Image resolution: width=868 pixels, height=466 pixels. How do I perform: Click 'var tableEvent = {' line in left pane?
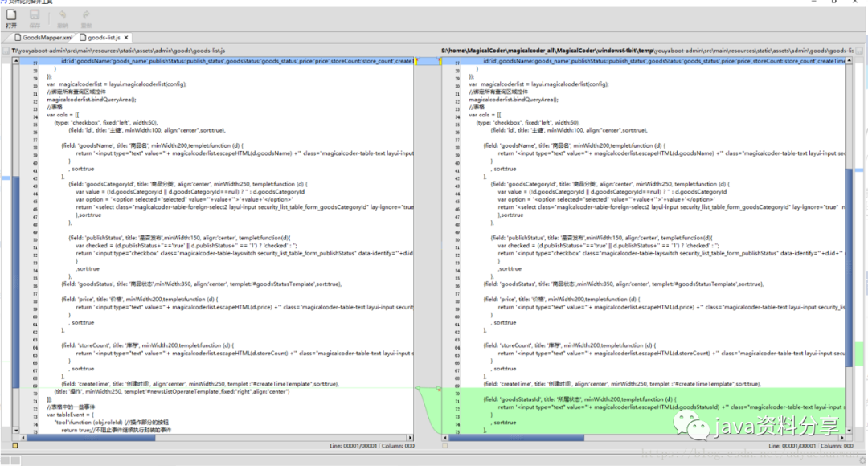pyautogui.click(x=70, y=415)
